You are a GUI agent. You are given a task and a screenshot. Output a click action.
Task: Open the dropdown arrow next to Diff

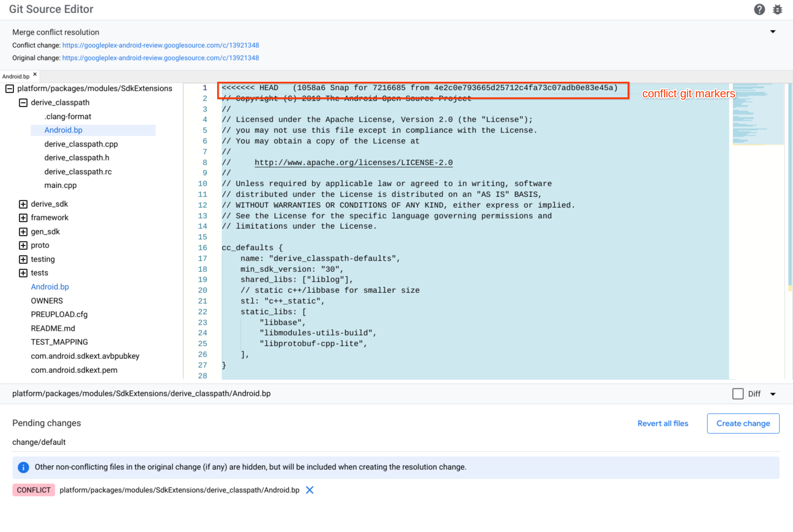[x=773, y=394]
